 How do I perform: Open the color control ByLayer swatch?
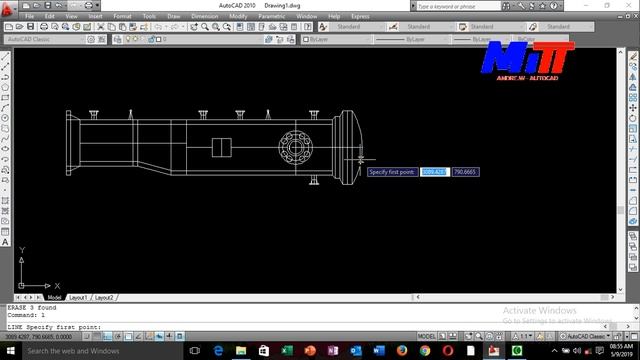(336, 39)
